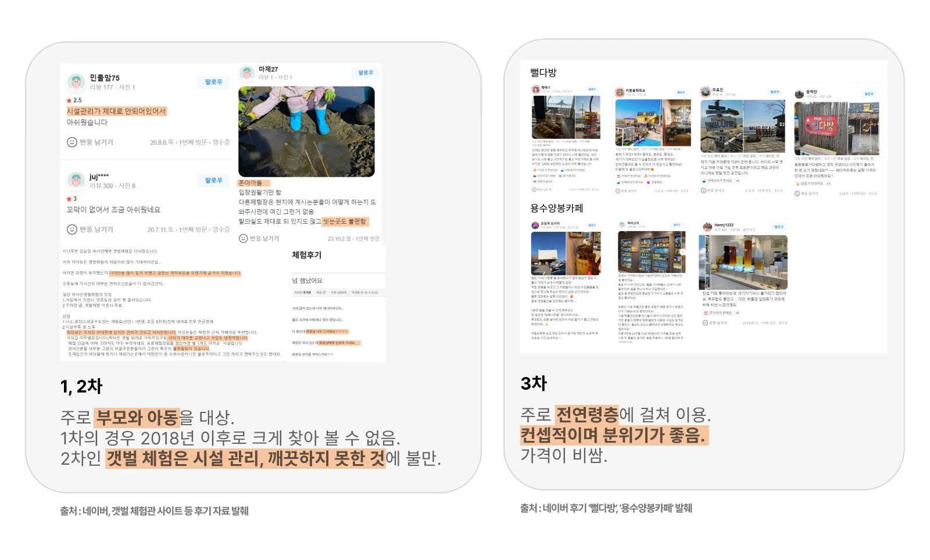Click the smiley reaction icon under juj**** review
Viewport: 930px width, 560px height.
coord(72,229)
